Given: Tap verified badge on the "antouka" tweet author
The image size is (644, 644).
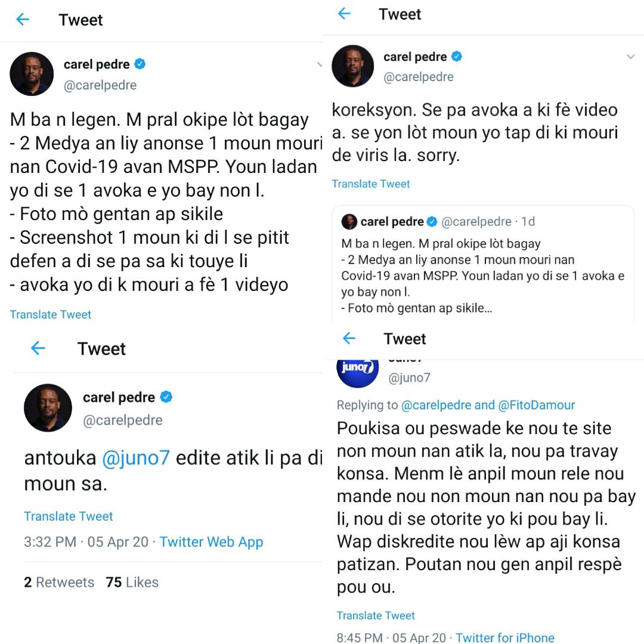Looking at the screenshot, I should (x=166, y=397).
